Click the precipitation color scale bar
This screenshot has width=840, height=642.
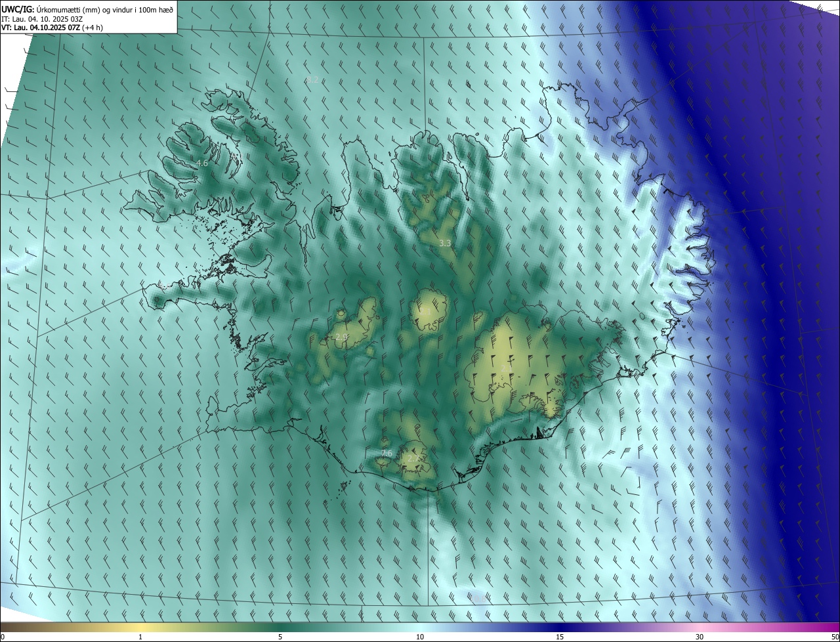pyautogui.click(x=420, y=628)
